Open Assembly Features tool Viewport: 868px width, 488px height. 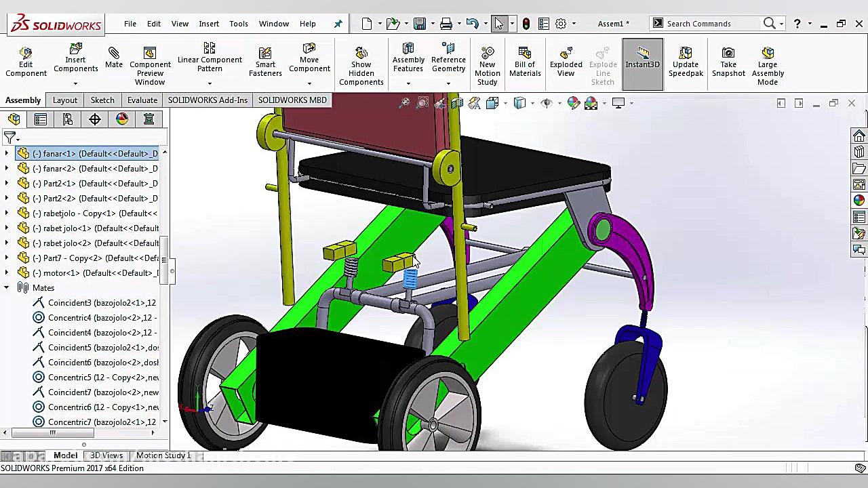pos(408,58)
